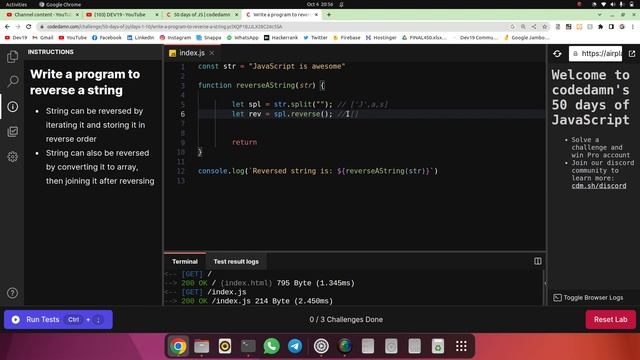The image size is (640, 360).
Task: Open the Chrome three-dot menu
Action: (633, 27)
